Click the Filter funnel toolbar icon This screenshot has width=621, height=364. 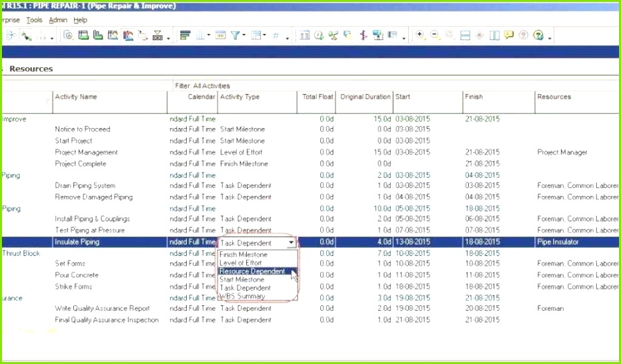coord(235,35)
